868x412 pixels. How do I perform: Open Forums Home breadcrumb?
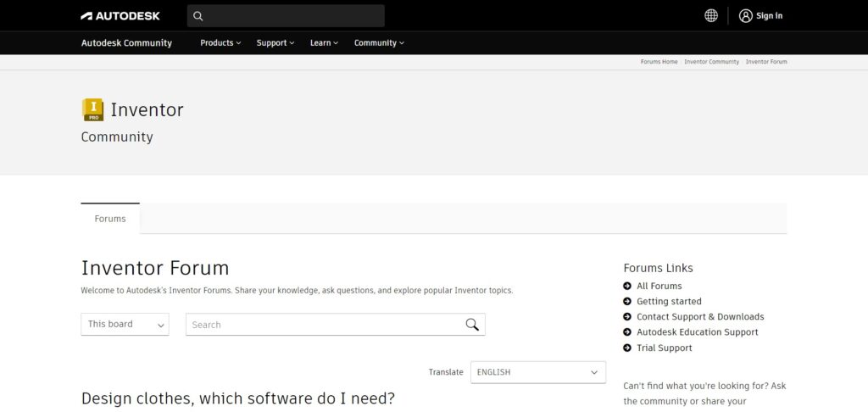pos(659,62)
